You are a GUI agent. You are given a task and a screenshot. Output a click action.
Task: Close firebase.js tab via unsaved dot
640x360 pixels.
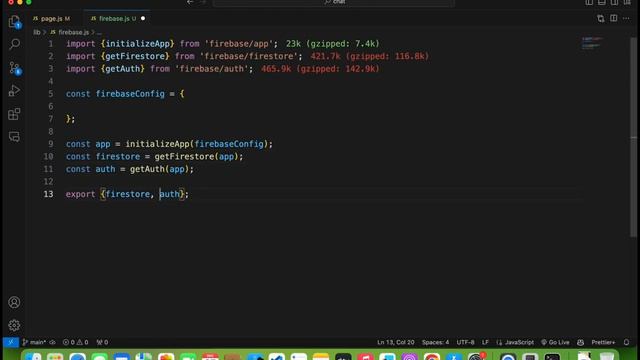[x=143, y=18]
